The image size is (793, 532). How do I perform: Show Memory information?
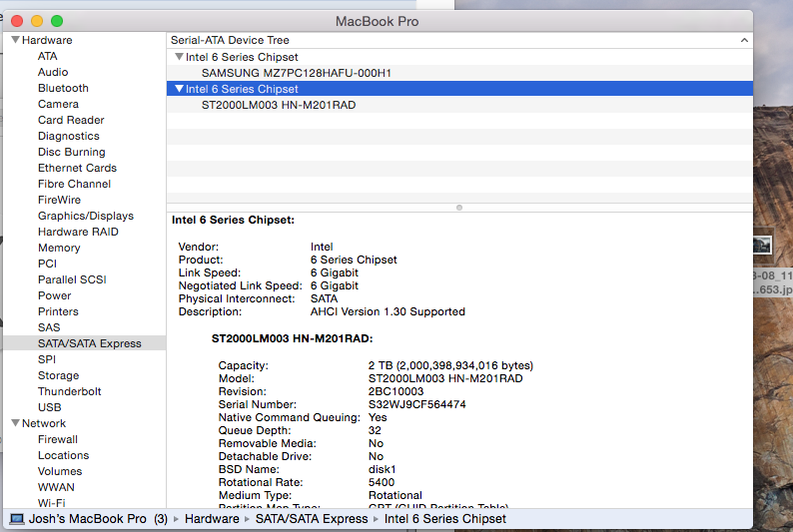(59, 248)
